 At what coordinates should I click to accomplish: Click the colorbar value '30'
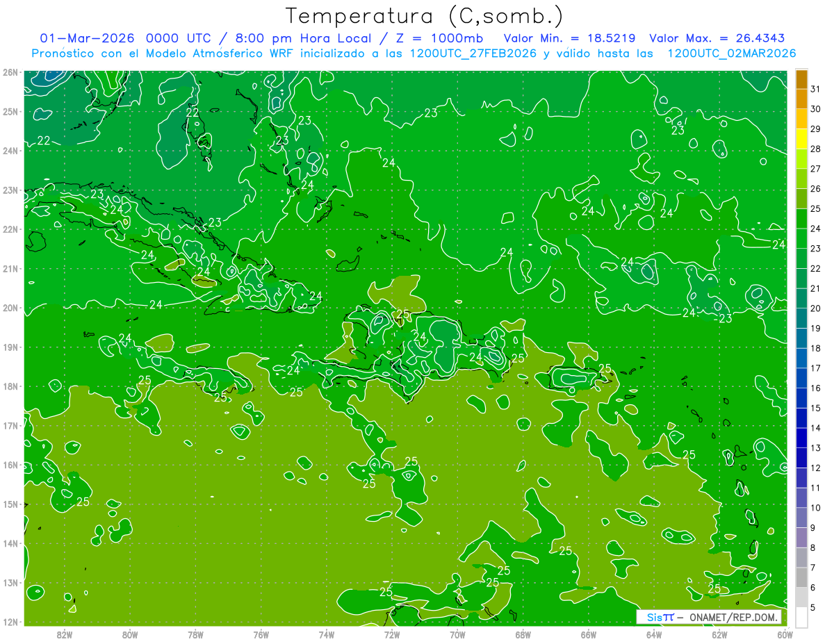click(815, 109)
